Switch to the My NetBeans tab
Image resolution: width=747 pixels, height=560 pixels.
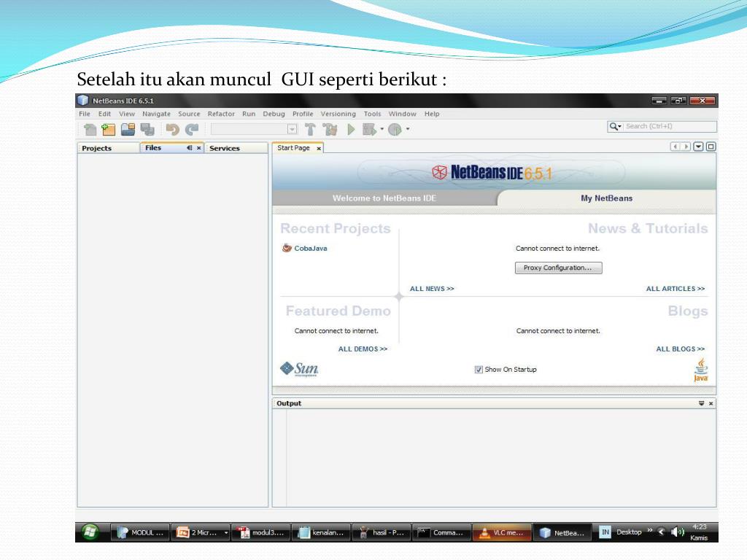(606, 198)
